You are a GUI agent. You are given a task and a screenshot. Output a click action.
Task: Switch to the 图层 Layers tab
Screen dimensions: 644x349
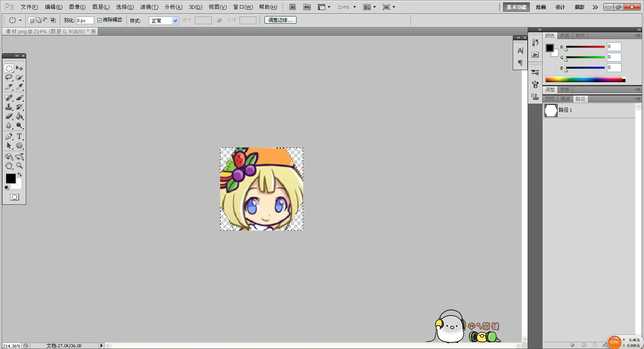pos(550,99)
